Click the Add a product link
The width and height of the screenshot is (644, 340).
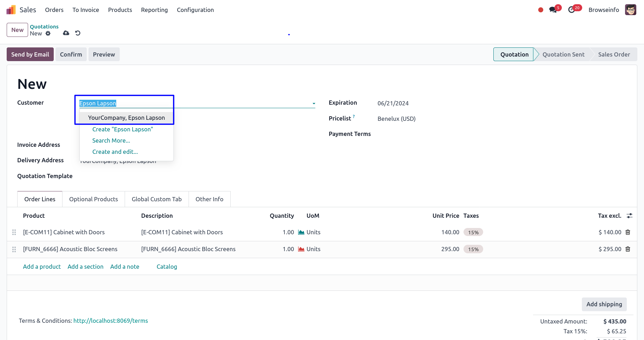pyautogui.click(x=42, y=267)
